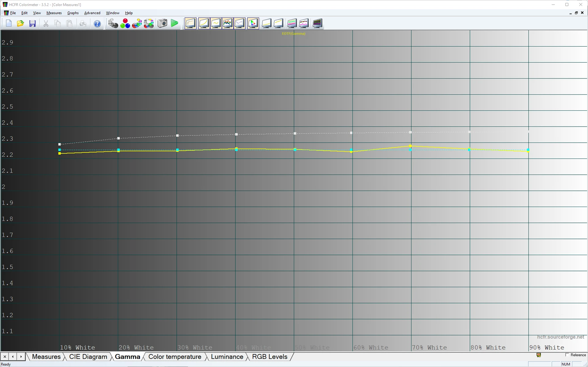Click the camera sensor icon
The image size is (588, 367).
coord(162,23)
